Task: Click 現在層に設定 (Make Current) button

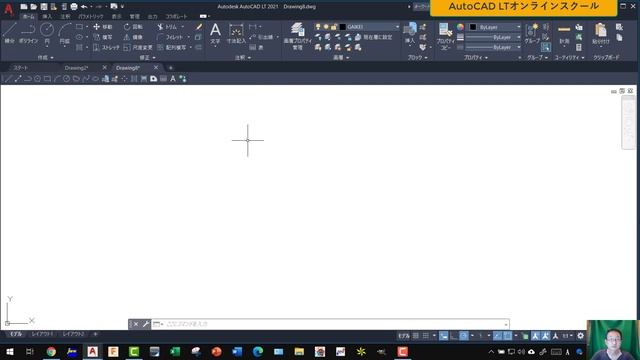Action: [x=373, y=37]
